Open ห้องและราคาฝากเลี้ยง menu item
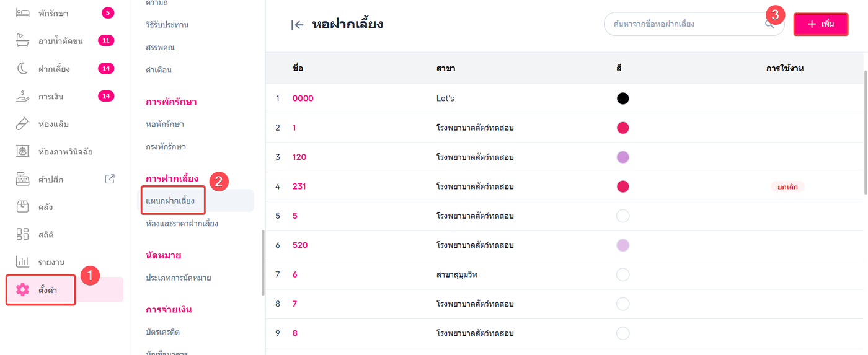The image size is (868, 355). (x=182, y=223)
